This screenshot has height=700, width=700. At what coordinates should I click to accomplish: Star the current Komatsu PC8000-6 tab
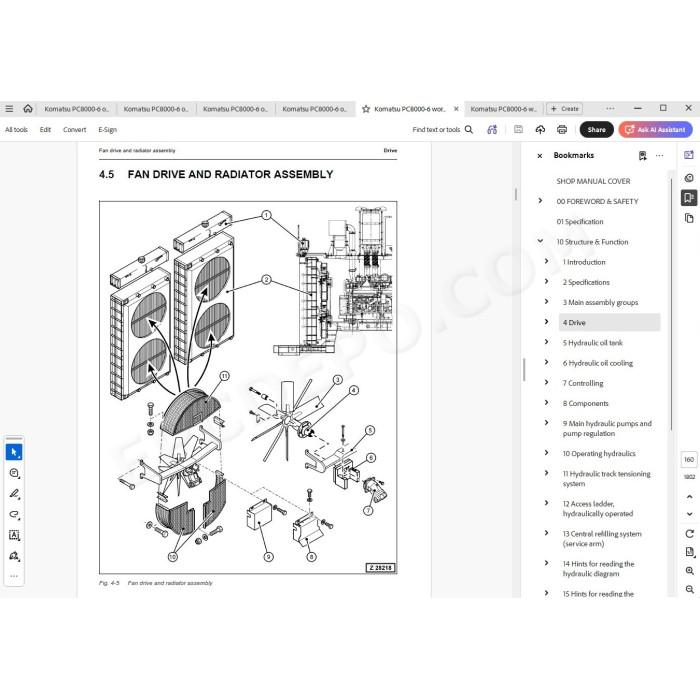[x=366, y=109]
